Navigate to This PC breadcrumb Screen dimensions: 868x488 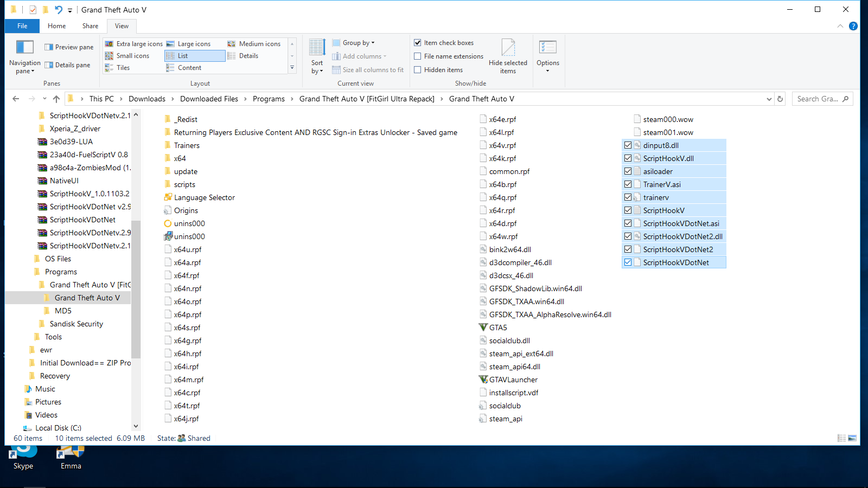click(101, 99)
